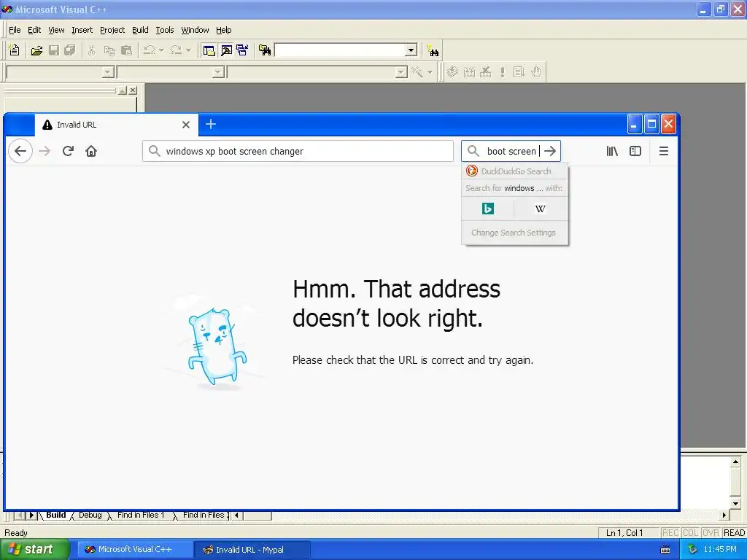Image resolution: width=747 pixels, height=560 pixels.
Task: Switch to Microsoft Visual C++ taskbar button
Action: pos(135,550)
